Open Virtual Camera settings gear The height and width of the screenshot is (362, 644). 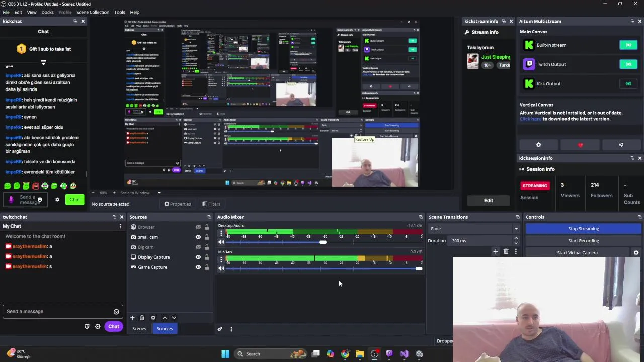pyautogui.click(x=636, y=253)
